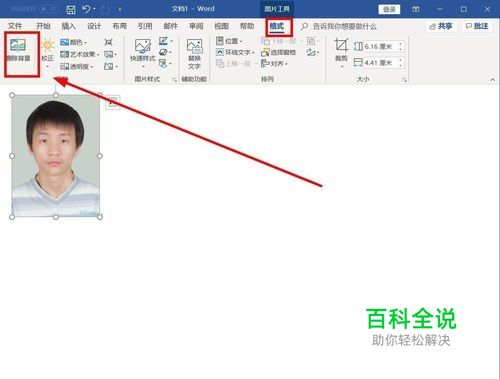The image size is (500, 379).
Task: Click the Save disk icon
Action: pyautogui.click(x=71, y=9)
